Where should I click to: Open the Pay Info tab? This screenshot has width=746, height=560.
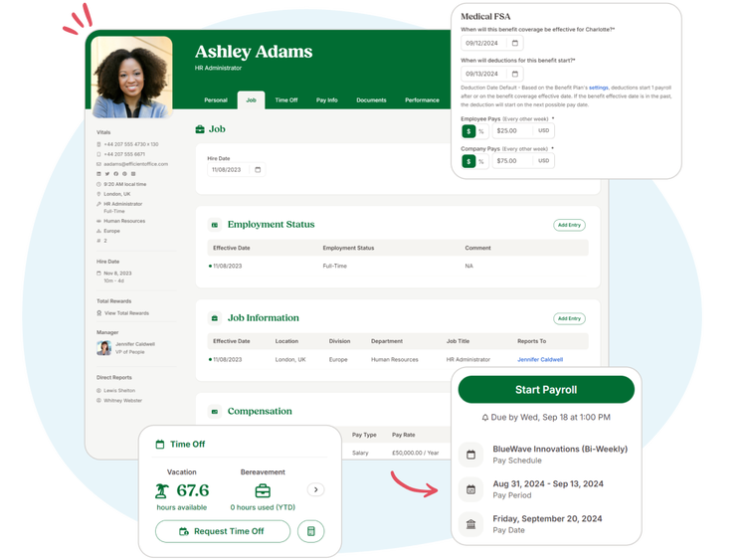(x=327, y=99)
